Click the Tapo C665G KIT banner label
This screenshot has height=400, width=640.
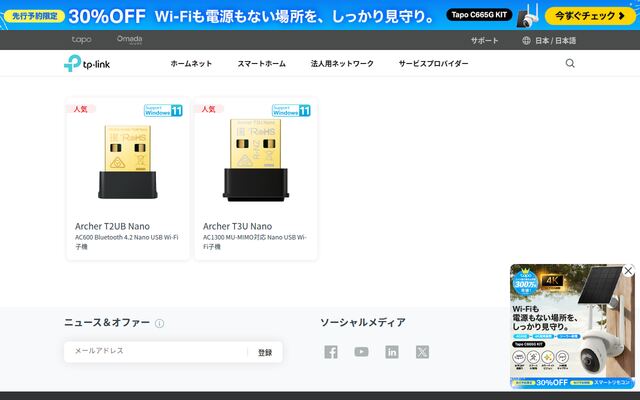(479, 15)
